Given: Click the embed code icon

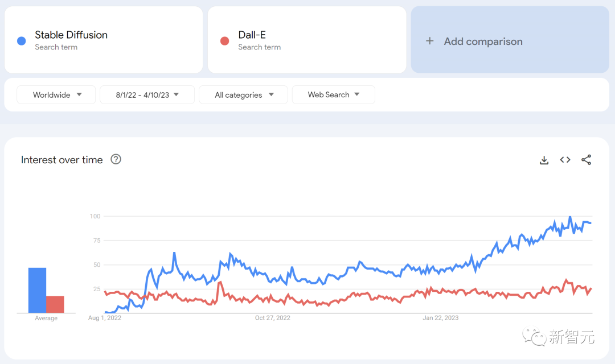Looking at the screenshot, I should [565, 160].
